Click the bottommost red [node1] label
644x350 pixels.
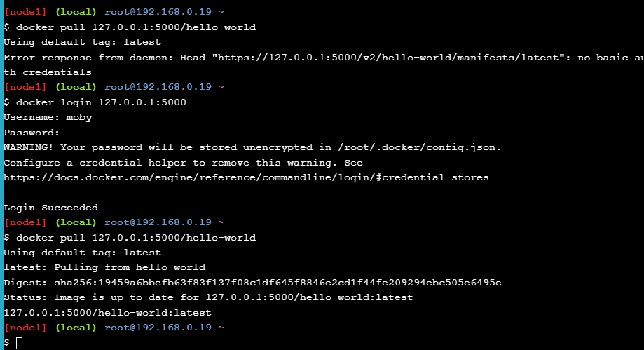click(25, 328)
